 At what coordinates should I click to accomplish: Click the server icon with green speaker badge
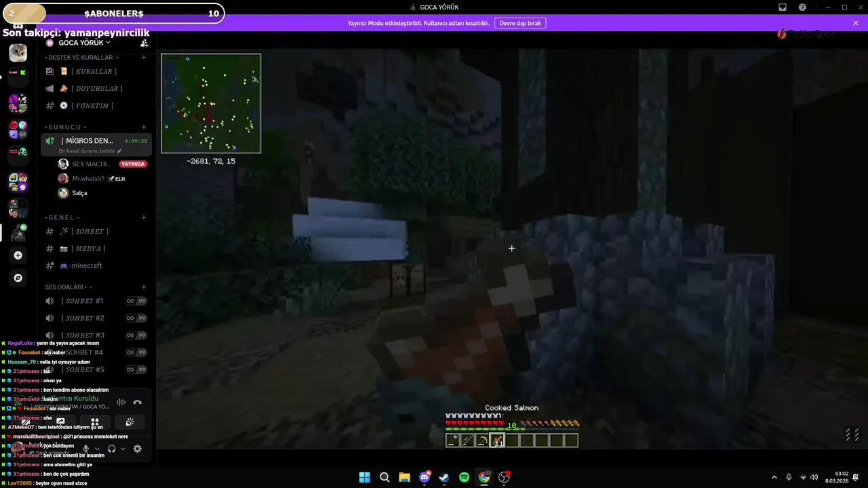[18, 233]
